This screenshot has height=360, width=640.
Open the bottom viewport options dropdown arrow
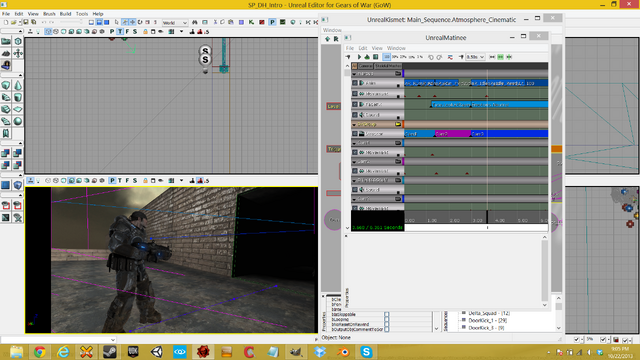coord(181,180)
